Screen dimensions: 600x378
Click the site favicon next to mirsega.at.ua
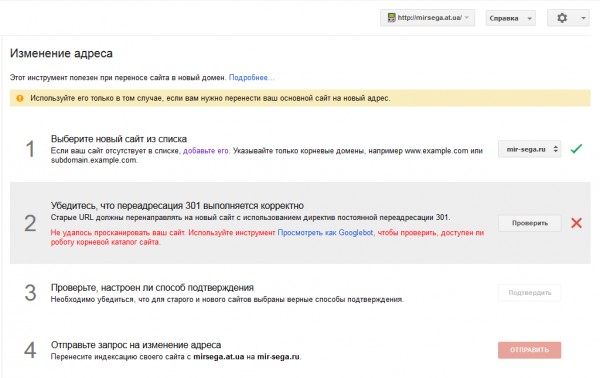click(x=391, y=18)
